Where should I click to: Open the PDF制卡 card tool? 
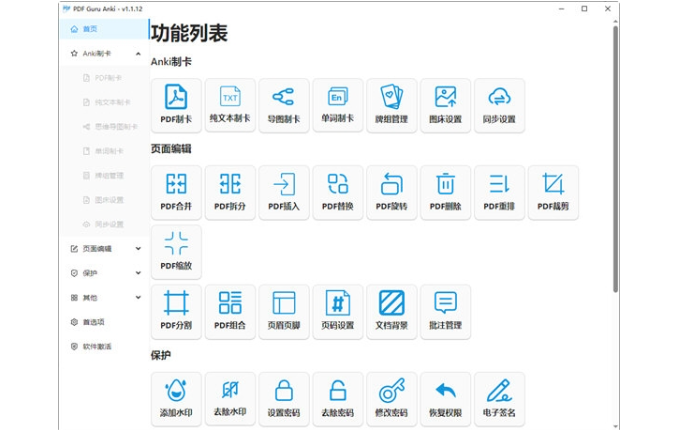pyautogui.click(x=176, y=105)
